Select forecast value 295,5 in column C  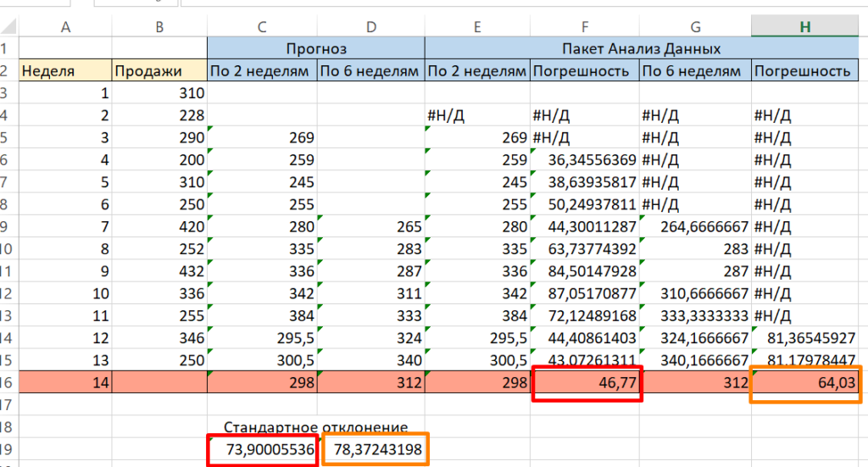[x=263, y=337]
